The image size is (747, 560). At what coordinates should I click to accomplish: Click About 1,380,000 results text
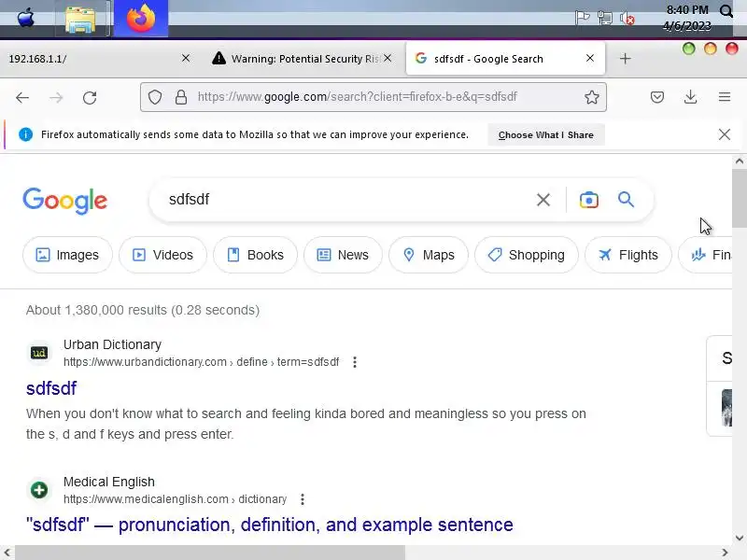[143, 310]
